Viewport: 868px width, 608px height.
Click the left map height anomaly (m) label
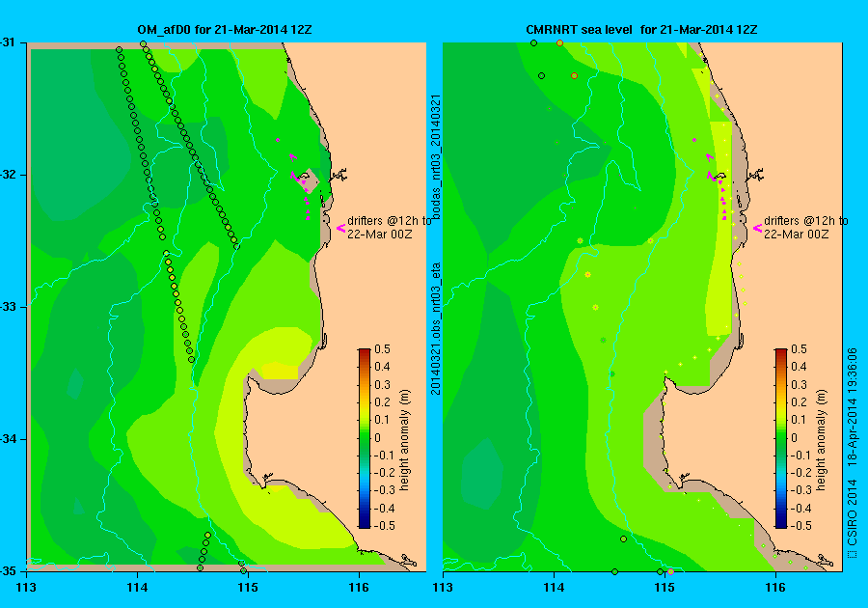[x=405, y=440]
